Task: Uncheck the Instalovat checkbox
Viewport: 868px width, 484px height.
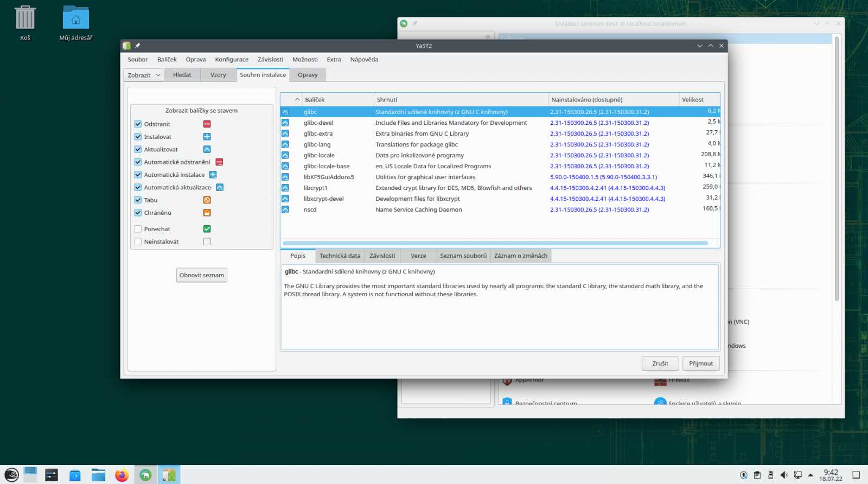Action: (138, 137)
